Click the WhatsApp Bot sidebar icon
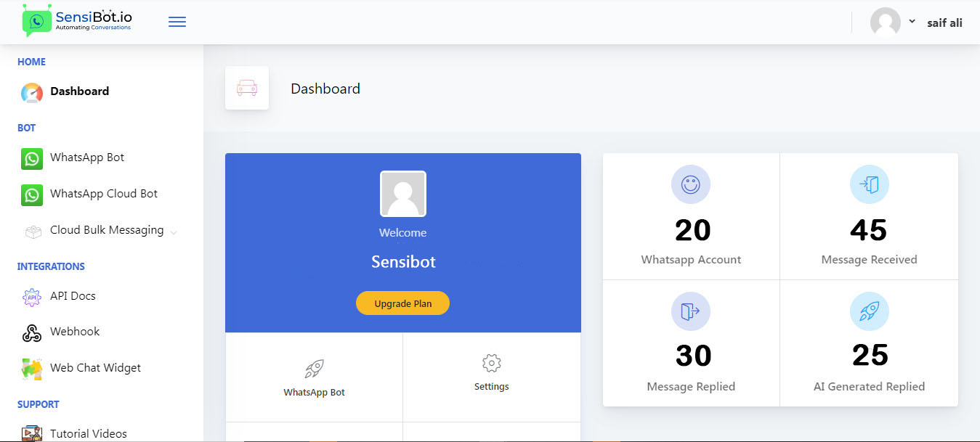The image size is (980, 442). [32, 158]
